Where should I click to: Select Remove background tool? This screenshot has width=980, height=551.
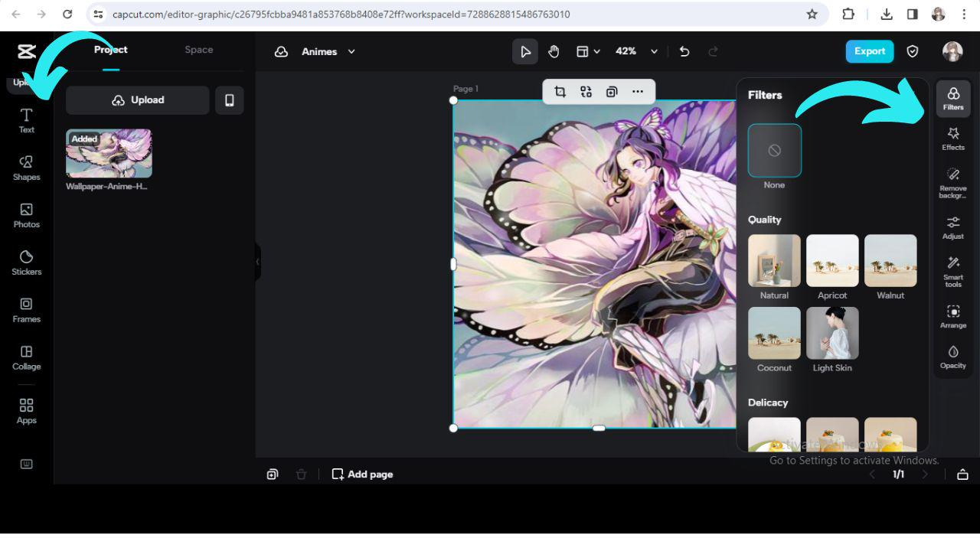click(953, 184)
